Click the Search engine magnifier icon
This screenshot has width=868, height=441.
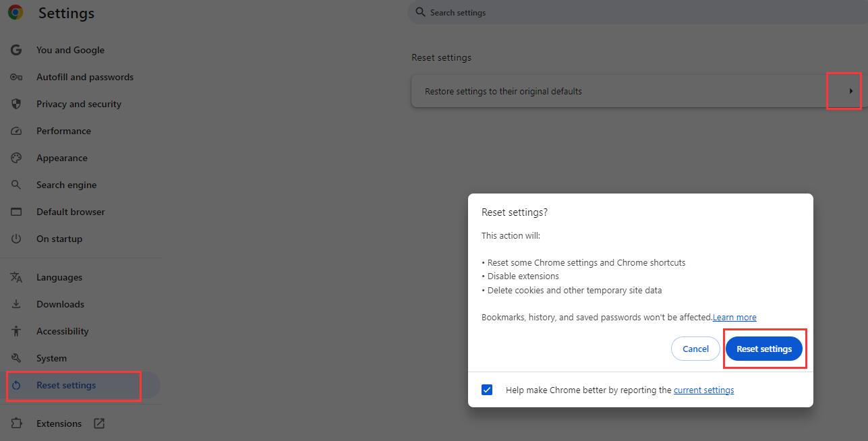(x=16, y=184)
